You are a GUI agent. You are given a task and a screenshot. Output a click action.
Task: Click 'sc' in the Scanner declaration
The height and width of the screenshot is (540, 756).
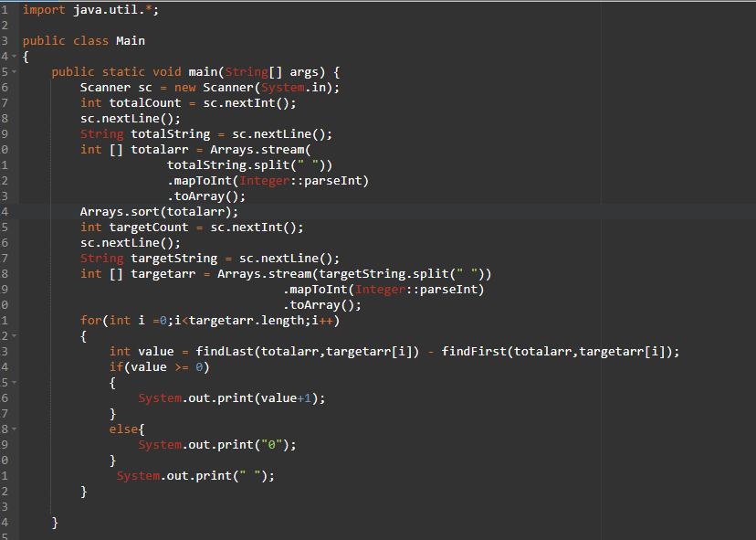[x=145, y=88]
